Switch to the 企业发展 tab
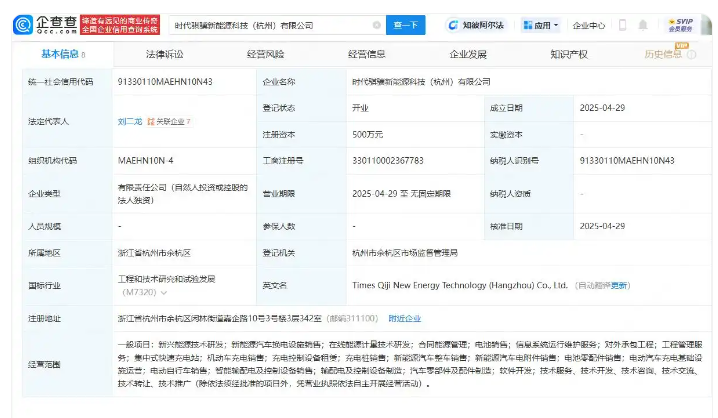Image resolution: width=718 pixels, height=418 pixels. pyautogui.click(x=468, y=54)
